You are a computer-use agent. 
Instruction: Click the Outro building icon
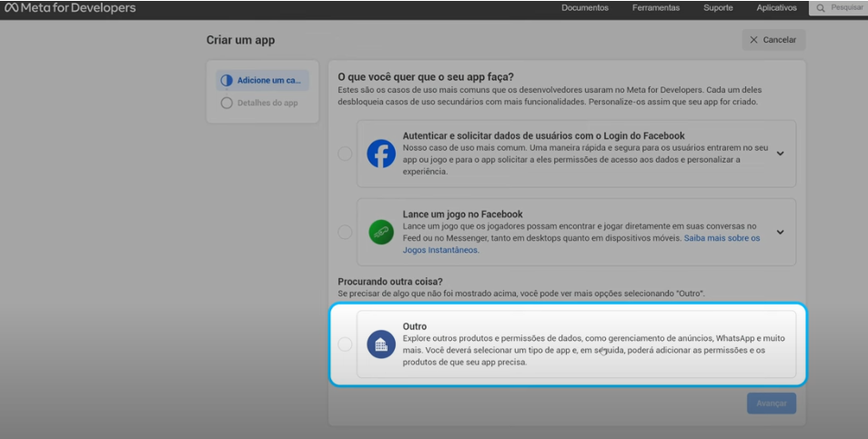click(381, 344)
